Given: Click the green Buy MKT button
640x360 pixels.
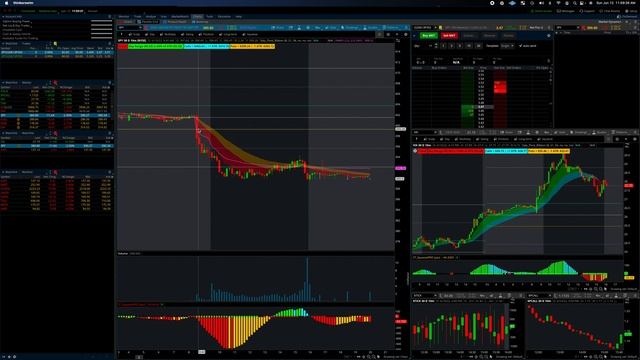Looking at the screenshot, I should click(x=429, y=36).
